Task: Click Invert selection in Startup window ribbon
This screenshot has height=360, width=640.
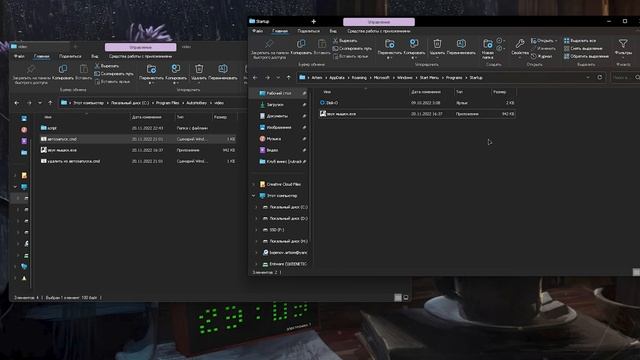Action: (586, 56)
